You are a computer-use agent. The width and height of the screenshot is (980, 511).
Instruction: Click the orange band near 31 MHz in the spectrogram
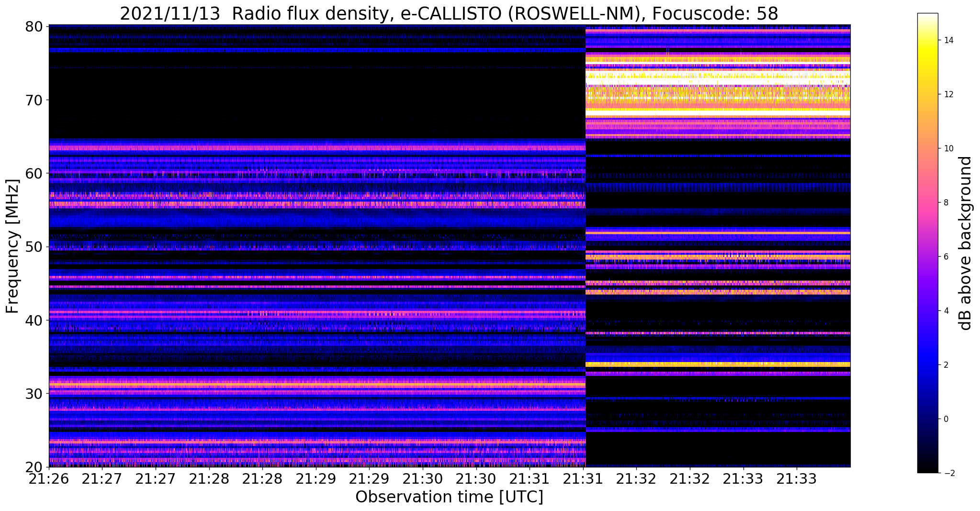[317, 385]
